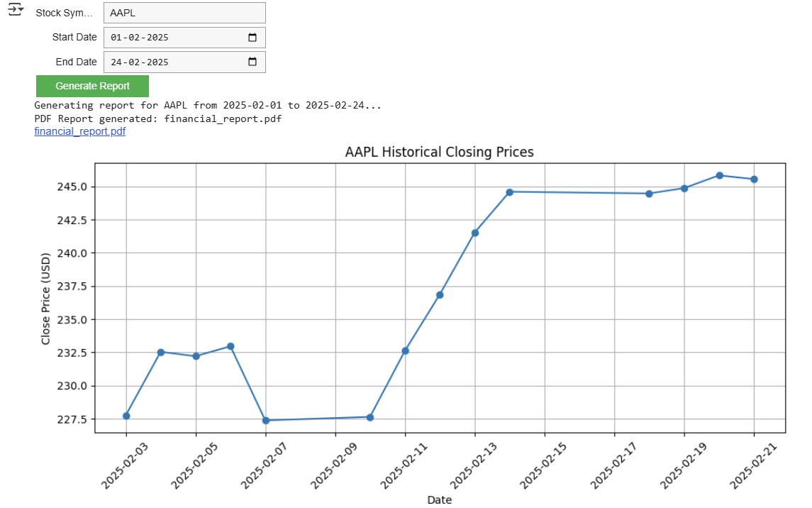Click the 2025-02-07 x-axis date label
This screenshot has height=508, width=812.
[264, 465]
